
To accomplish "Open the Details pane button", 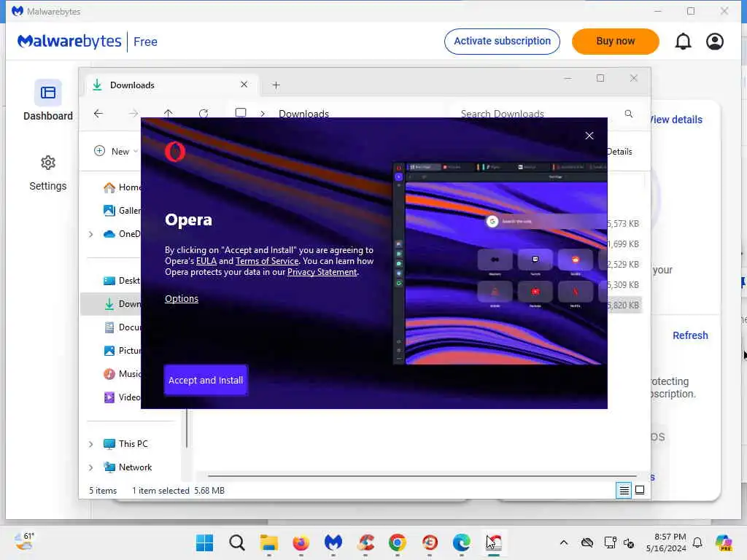I will (619, 152).
